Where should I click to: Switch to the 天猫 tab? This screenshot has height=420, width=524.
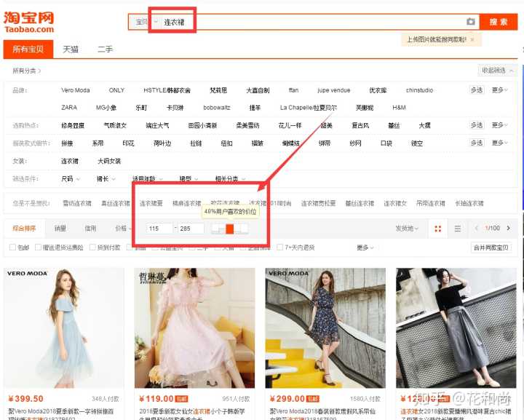[x=70, y=49]
